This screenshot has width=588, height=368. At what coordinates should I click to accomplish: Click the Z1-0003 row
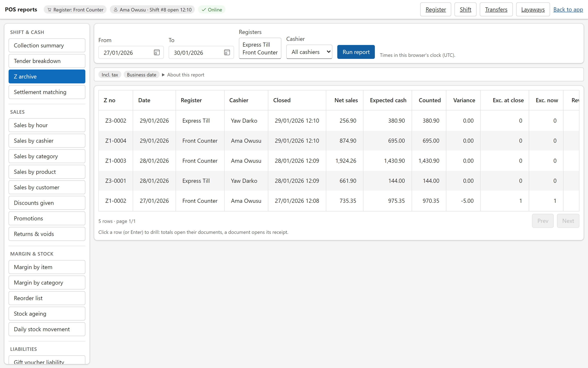339,161
